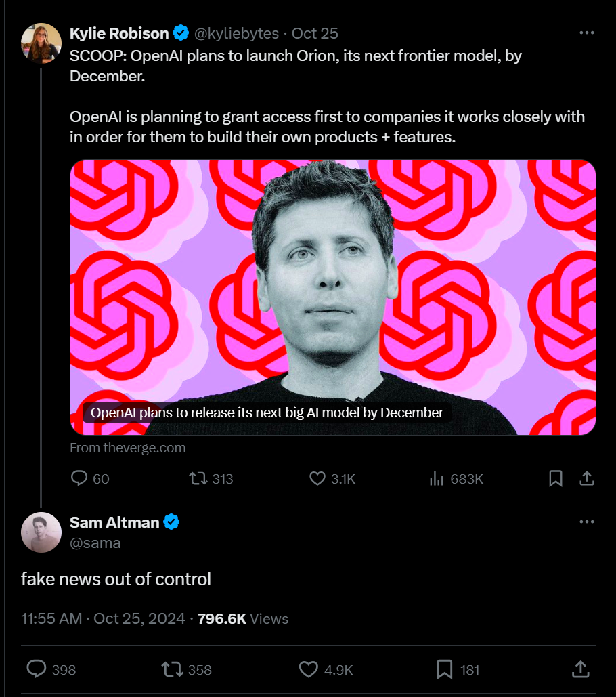Like Sam Altman's reply
The image size is (616, 697).
coord(309,669)
